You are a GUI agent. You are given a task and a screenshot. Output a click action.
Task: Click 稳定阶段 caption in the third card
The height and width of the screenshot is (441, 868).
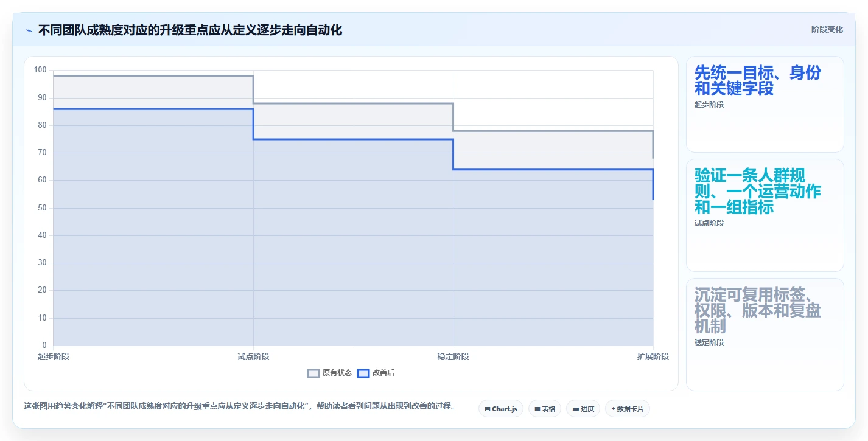tap(709, 342)
